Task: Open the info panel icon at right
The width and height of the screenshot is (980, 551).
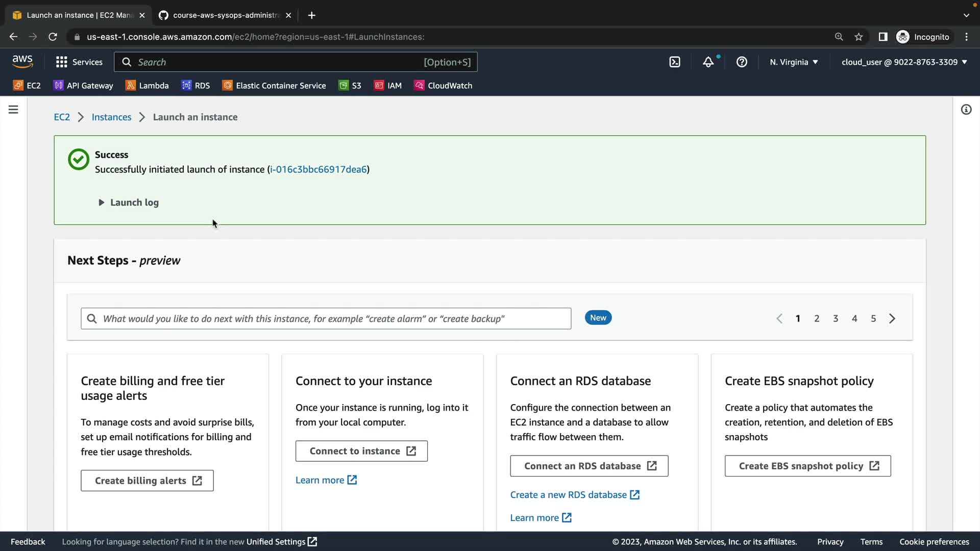Action: (x=966, y=110)
